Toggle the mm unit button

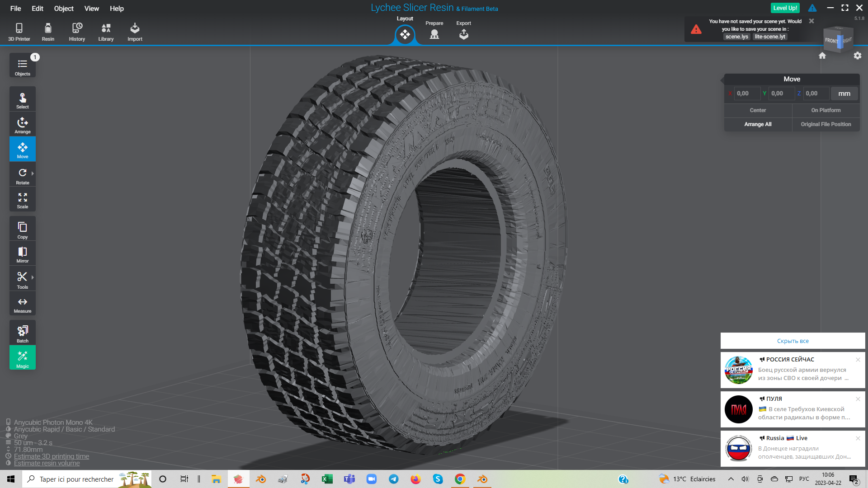click(x=844, y=94)
